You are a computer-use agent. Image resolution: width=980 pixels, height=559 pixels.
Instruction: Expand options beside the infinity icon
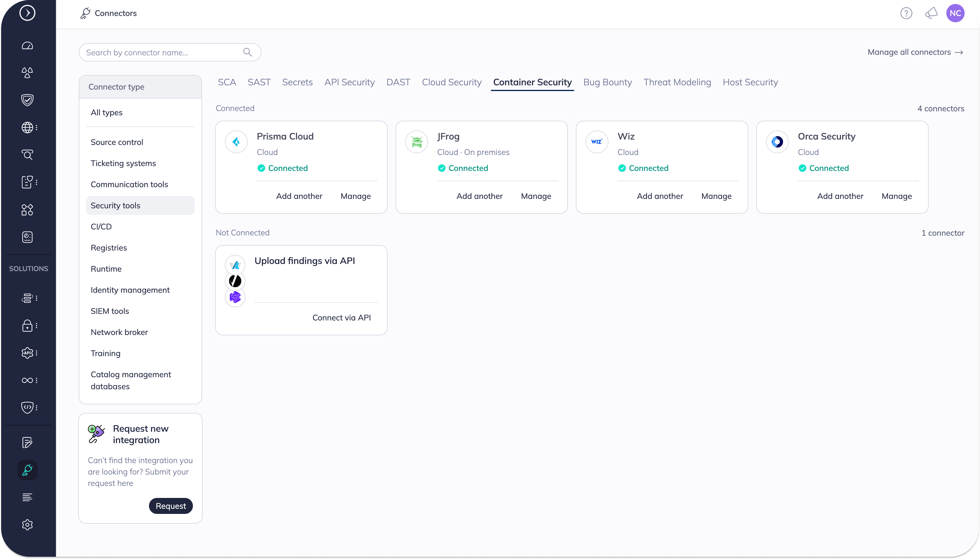click(37, 380)
